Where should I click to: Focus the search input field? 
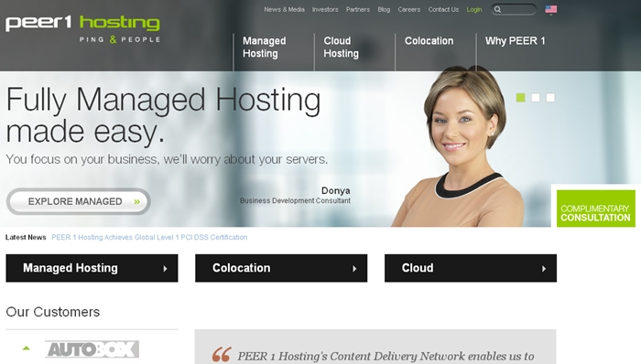click(x=518, y=9)
